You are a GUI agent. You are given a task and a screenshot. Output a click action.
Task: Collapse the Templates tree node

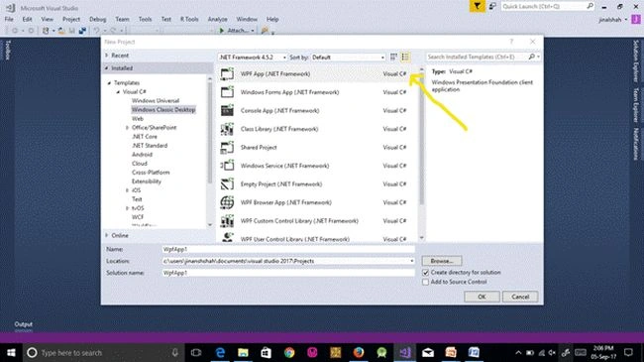tap(109, 83)
